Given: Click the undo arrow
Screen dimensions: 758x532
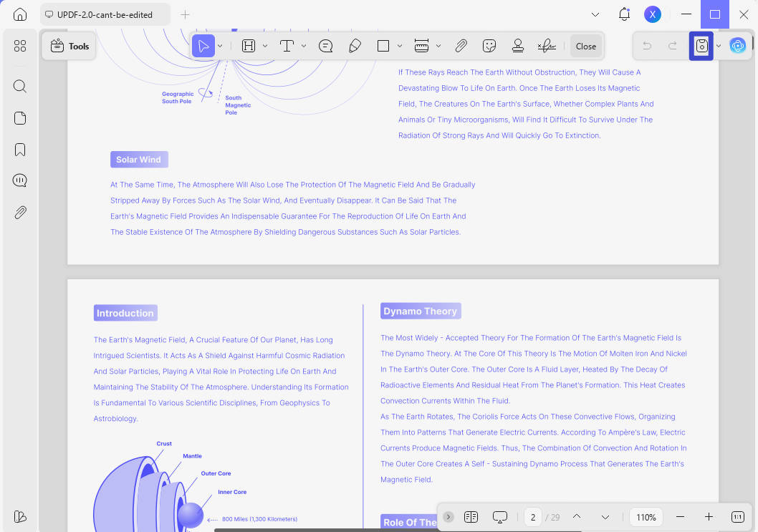Looking at the screenshot, I should coord(647,47).
